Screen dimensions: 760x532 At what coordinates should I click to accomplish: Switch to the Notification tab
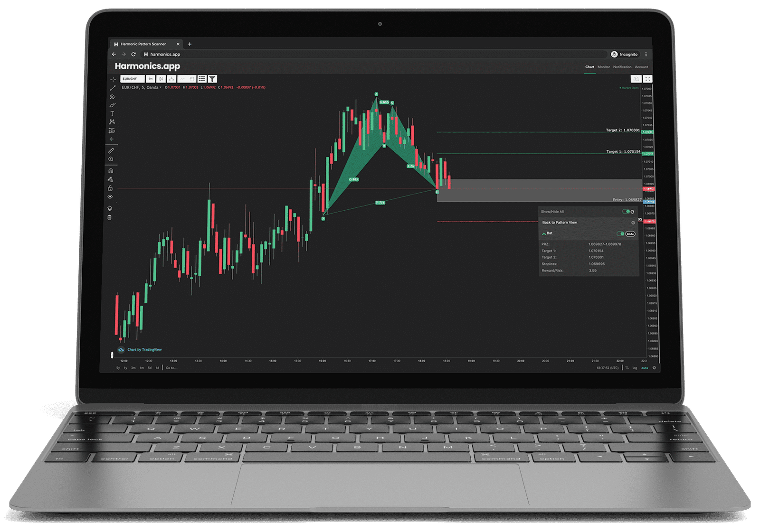click(x=622, y=67)
